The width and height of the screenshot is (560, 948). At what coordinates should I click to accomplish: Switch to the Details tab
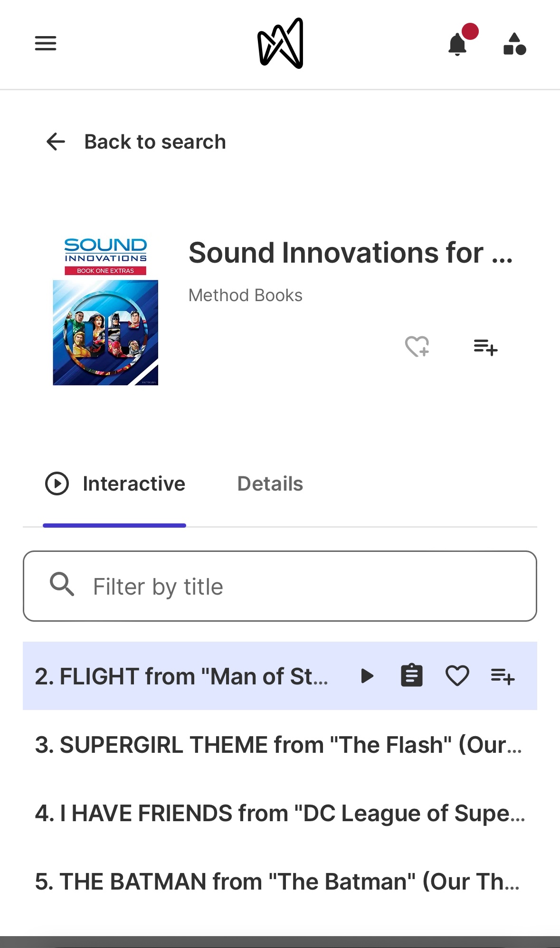[x=270, y=484]
